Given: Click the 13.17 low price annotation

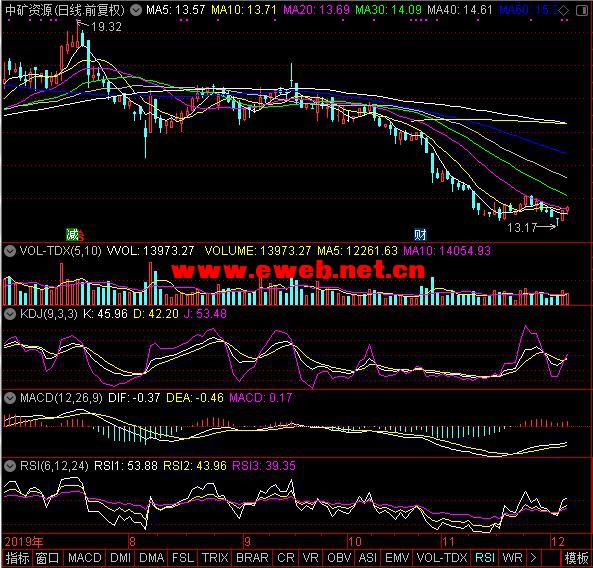Looking at the screenshot, I should (522, 228).
